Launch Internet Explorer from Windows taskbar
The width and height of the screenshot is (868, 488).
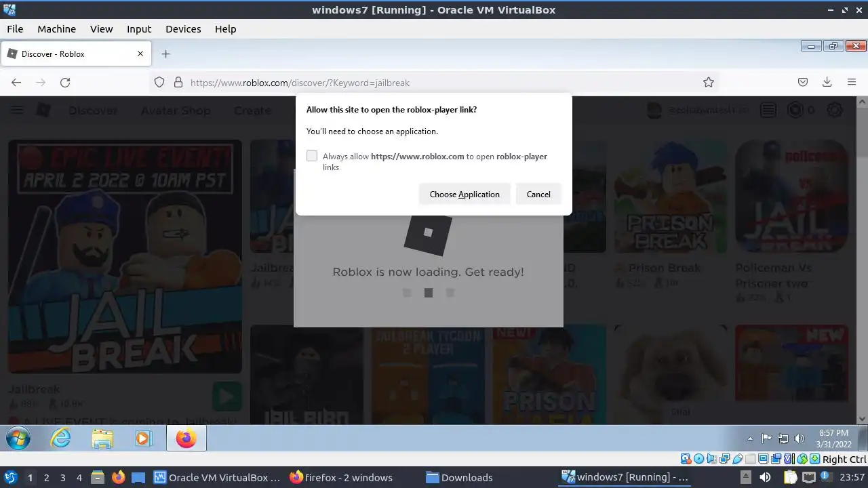pos(61,439)
